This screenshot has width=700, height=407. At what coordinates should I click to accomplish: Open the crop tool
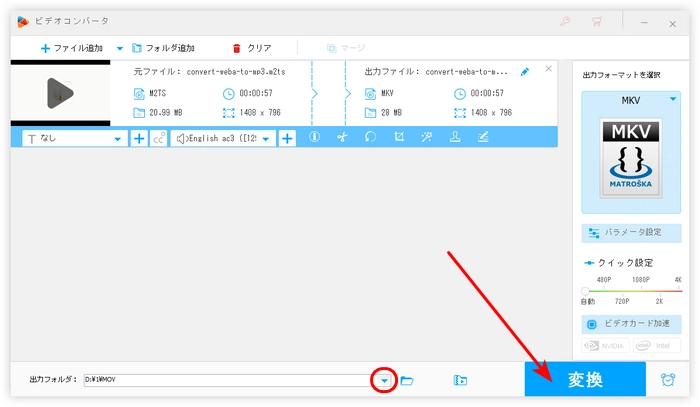(x=399, y=137)
